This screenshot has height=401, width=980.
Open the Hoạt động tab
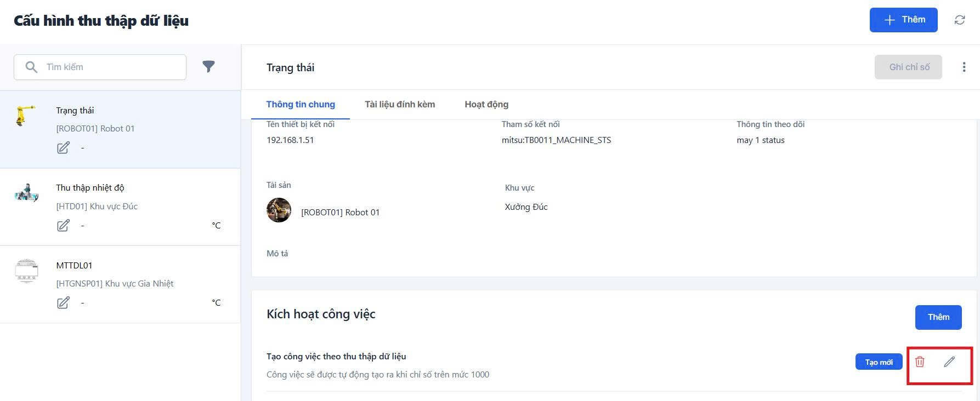[x=486, y=105]
